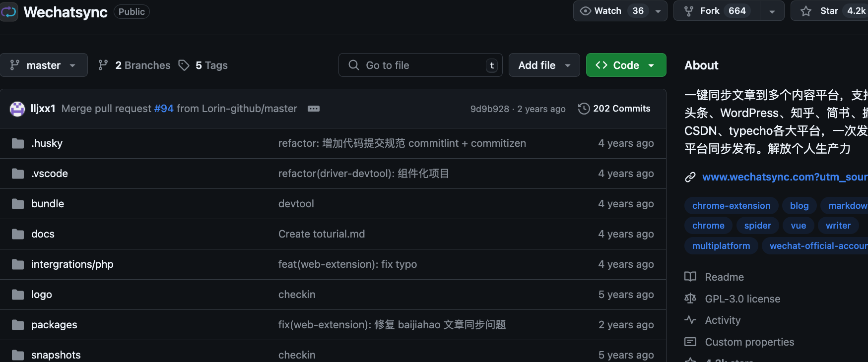The height and width of the screenshot is (362, 868).
Task: Open the Fork options dropdown arrow
Action: point(772,11)
